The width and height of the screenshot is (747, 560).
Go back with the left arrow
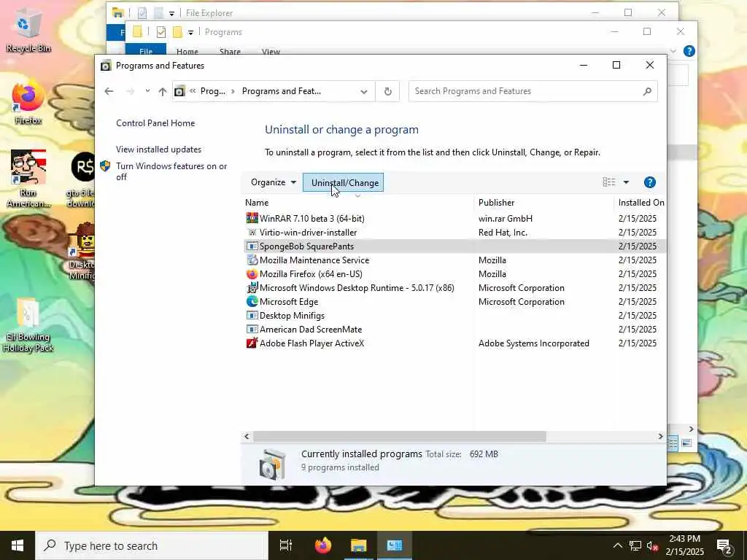point(109,91)
